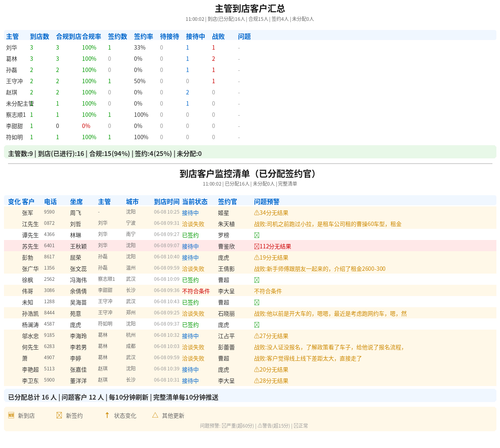The image size is (500, 448).
Task: Click the warning triangle before 28分无结果
Action: coord(257,381)
